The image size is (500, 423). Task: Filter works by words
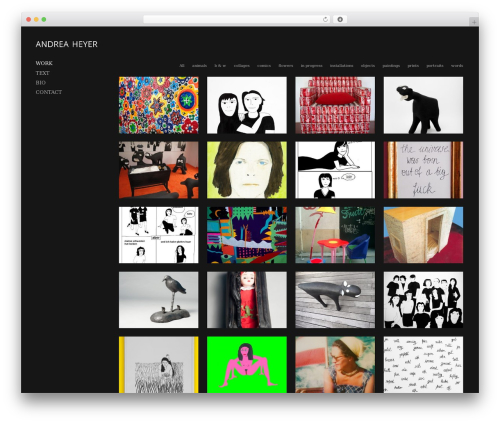(x=457, y=66)
